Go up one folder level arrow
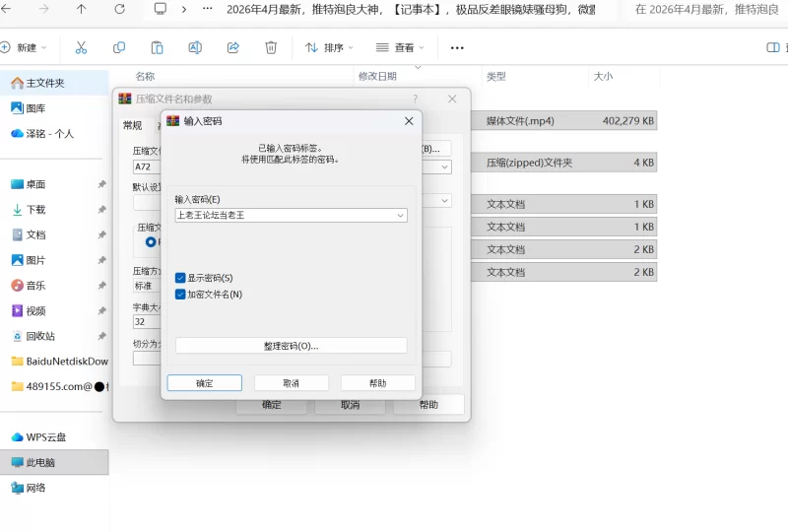This screenshot has width=788, height=532. [x=82, y=9]
